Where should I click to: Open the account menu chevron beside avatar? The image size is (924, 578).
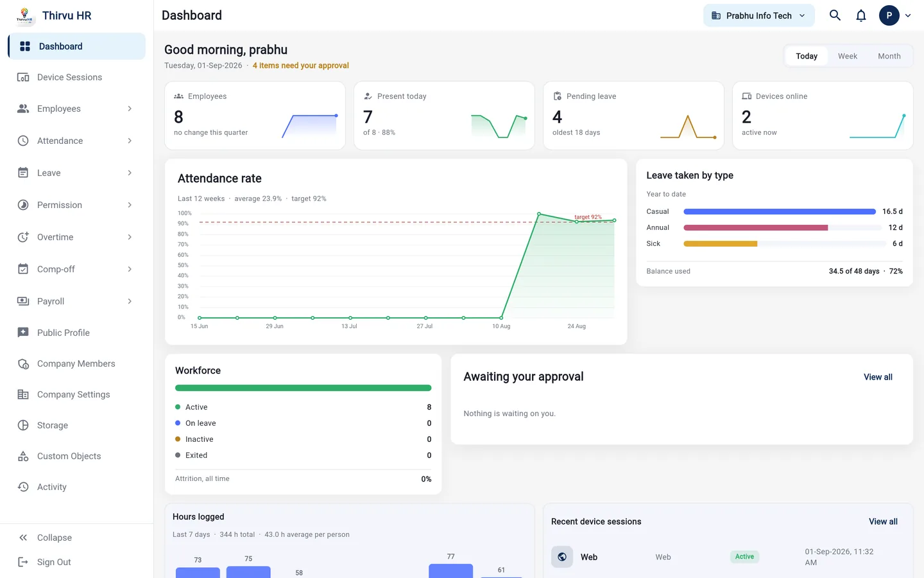coord(908,15)
